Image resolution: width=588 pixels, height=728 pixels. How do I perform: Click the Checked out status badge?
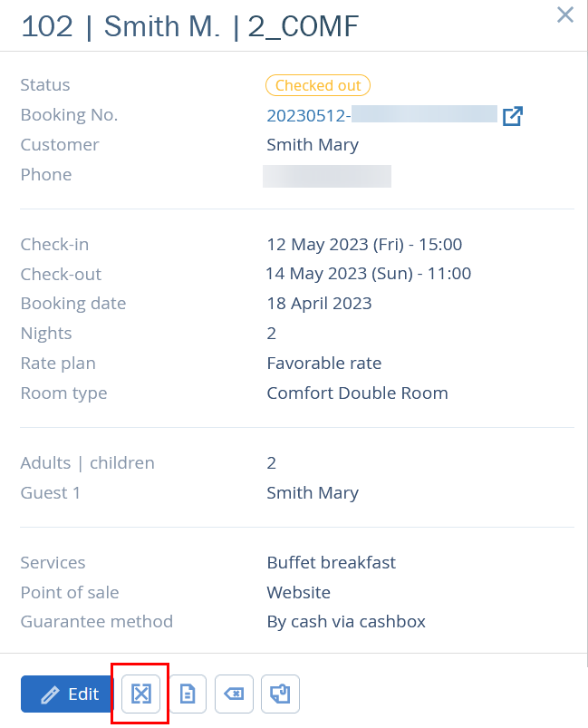coord(318,85)
